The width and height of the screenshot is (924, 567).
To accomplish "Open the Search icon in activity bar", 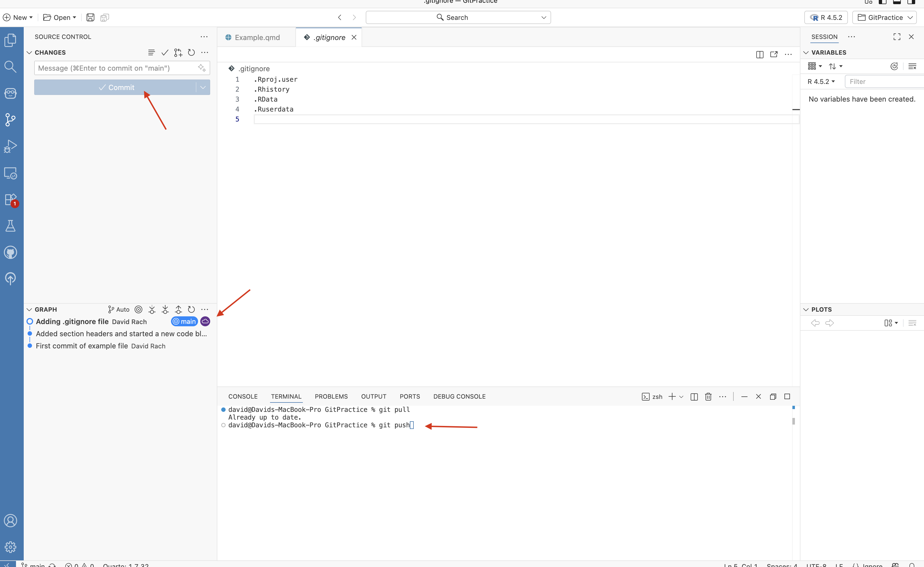I will click(10, 67).
